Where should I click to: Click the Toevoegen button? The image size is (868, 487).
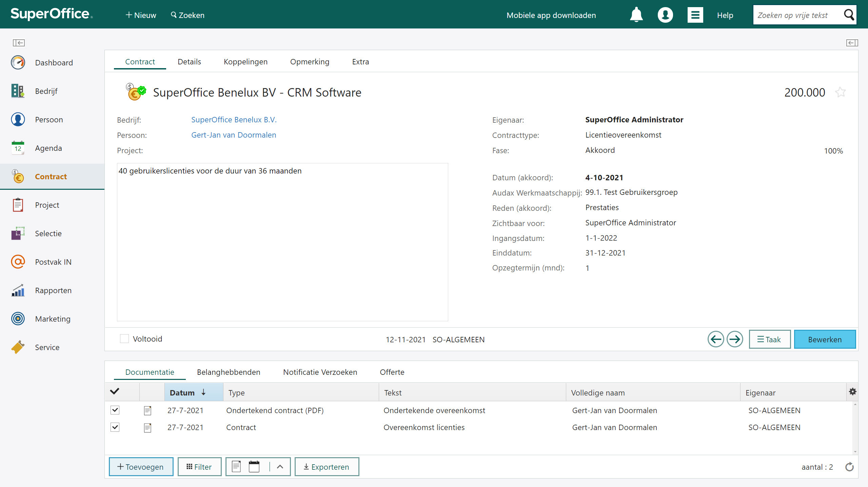[x=141, y=467]
